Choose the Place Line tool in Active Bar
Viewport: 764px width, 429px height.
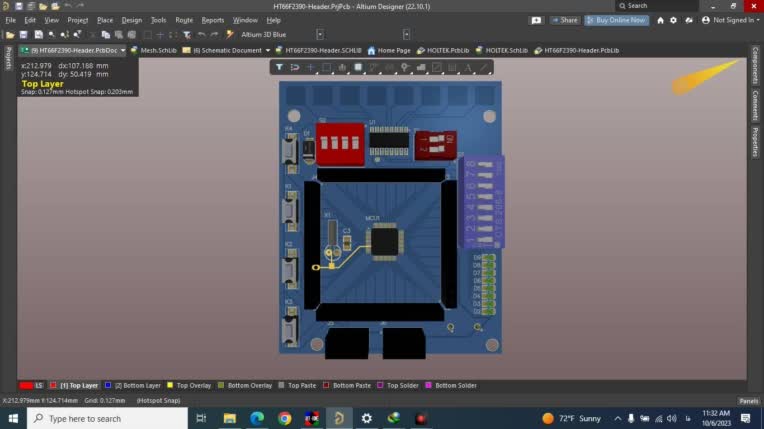(x=484, y=68)
